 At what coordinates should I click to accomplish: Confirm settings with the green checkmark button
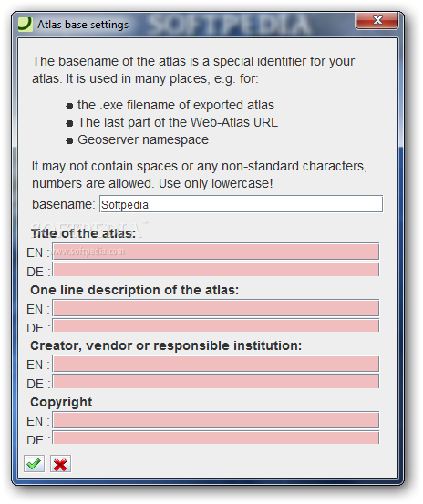click(34, 464)
